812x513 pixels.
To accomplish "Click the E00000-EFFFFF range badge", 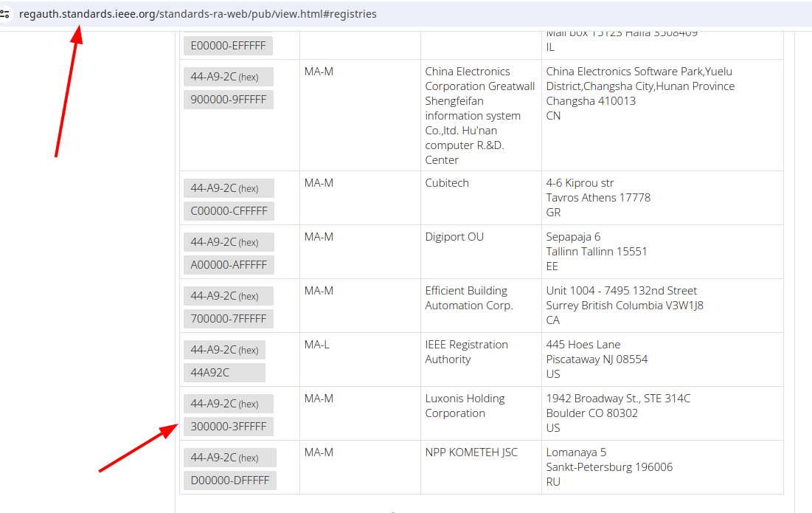I will (x=228, y=46).
